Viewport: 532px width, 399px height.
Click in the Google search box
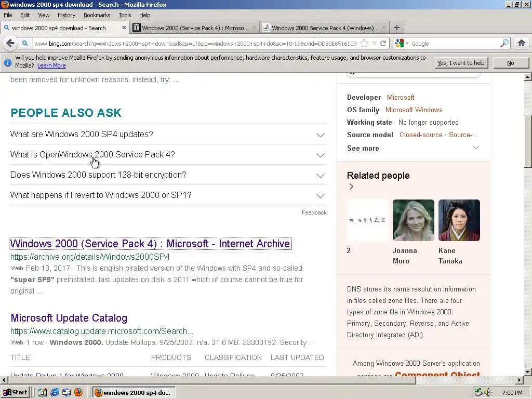(455, 44)
